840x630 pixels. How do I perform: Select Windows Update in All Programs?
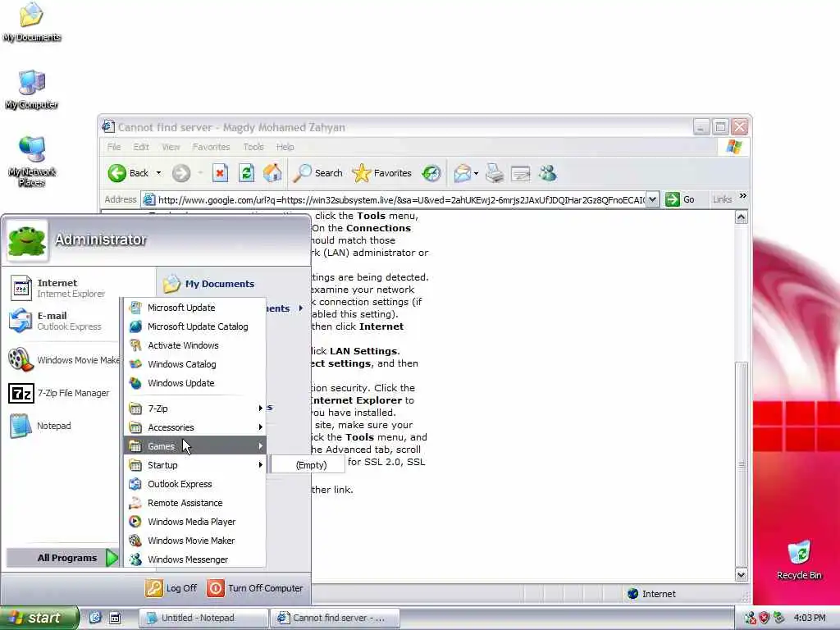pos(196,383)
